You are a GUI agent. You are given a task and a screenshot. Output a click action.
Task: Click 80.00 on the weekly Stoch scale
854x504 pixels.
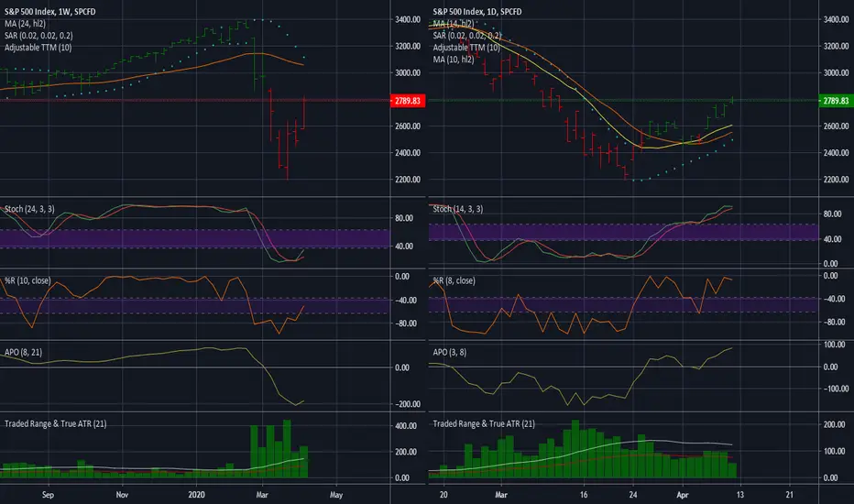coord(403,218)
